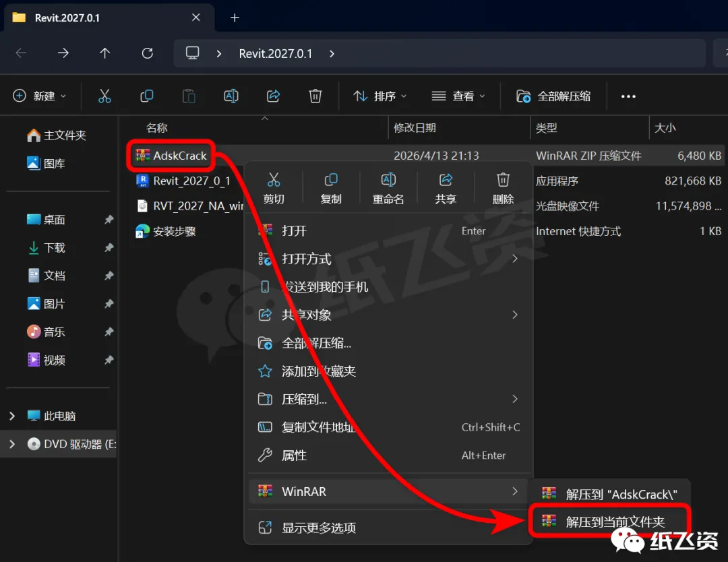This screenshot has height=562, width=728.
Task: Click 共享 in context menu
Action: (446, 189)
